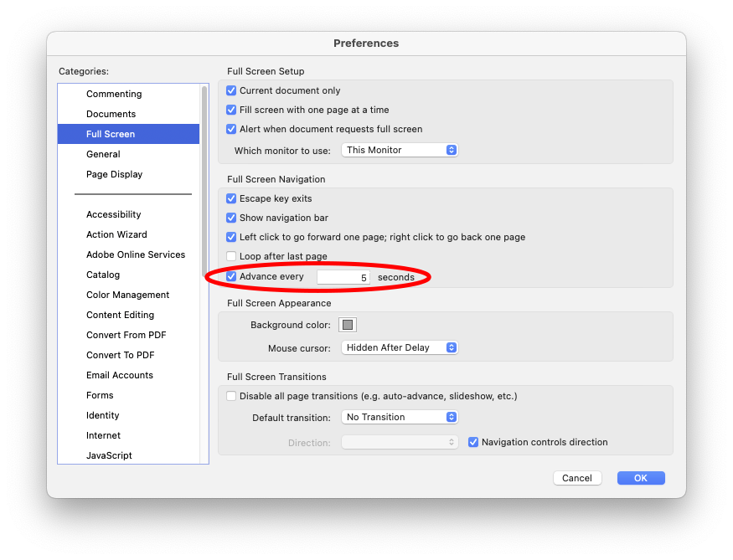The image size is (733, 560).
Task: Uncheck Current document only
Action: tap(230, 90)
